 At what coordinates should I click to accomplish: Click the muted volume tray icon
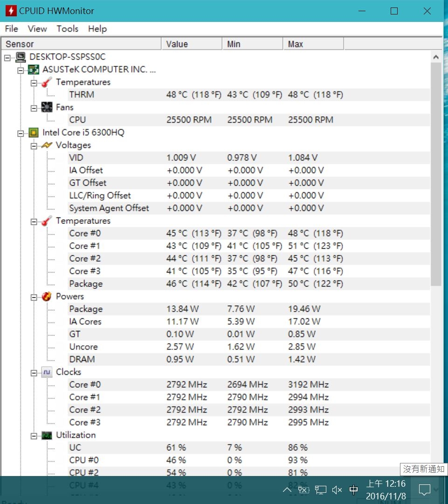337,490
